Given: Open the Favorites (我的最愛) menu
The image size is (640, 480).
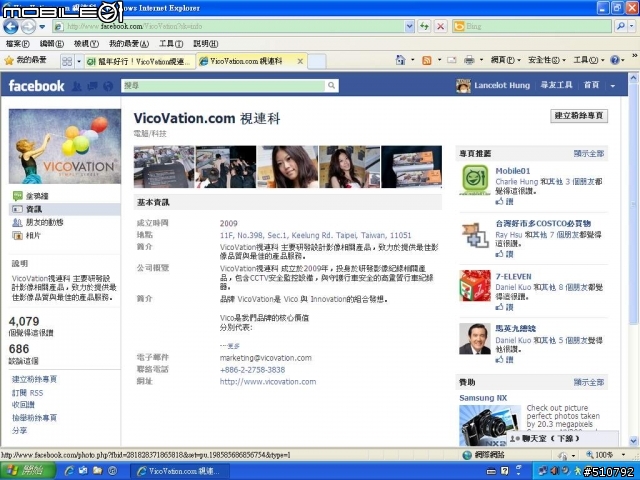Looking at the screenshot, I should (x=129, y=44).
